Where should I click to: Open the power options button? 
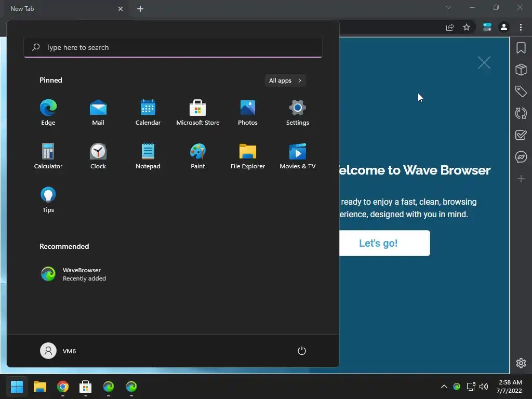pyautogui.click(x=302, y=351)
